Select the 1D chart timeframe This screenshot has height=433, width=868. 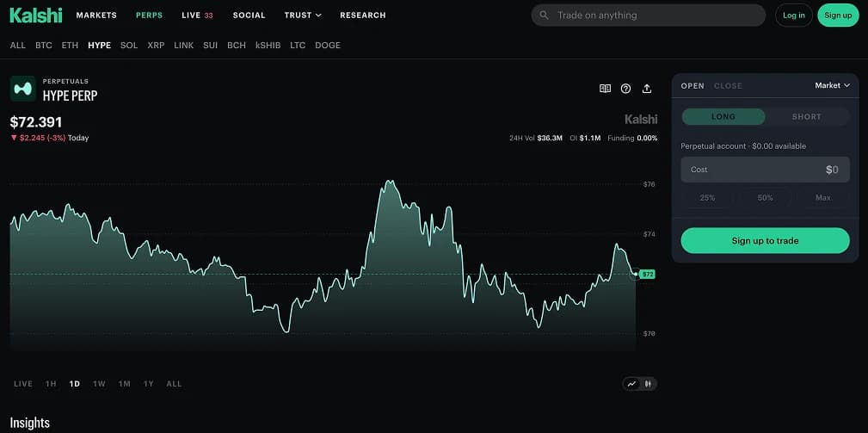(x=75, y=384)
